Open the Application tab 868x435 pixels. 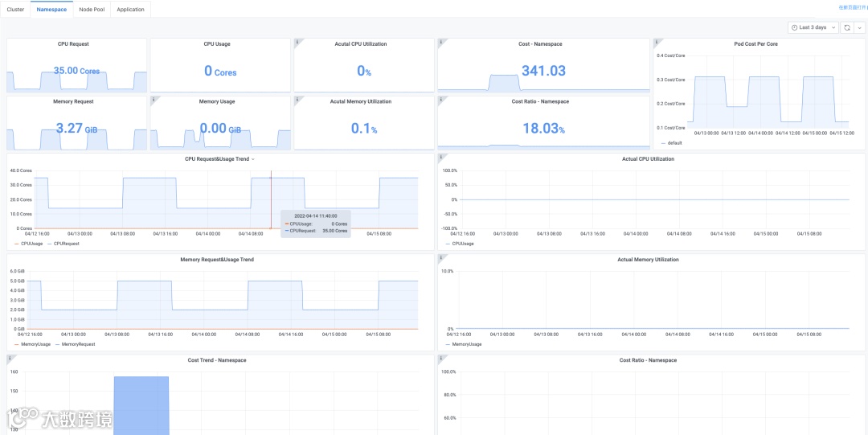pyautogui.click(x=131, y=10)
